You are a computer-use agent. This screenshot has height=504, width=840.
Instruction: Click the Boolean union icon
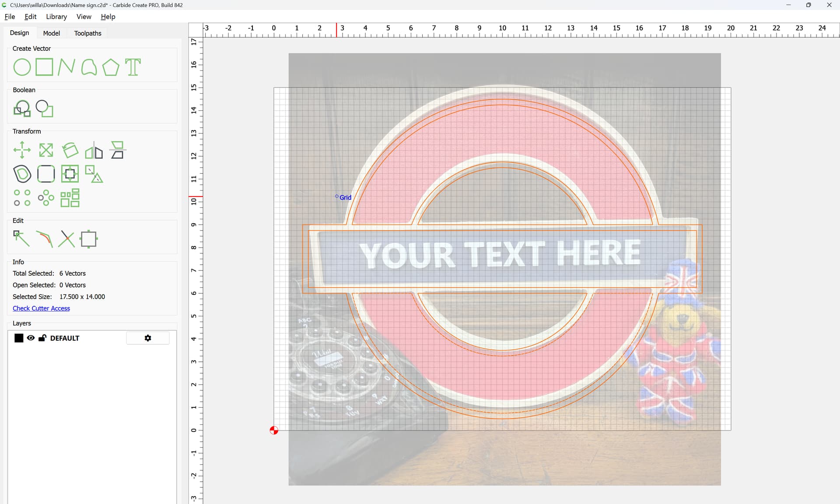22,108
